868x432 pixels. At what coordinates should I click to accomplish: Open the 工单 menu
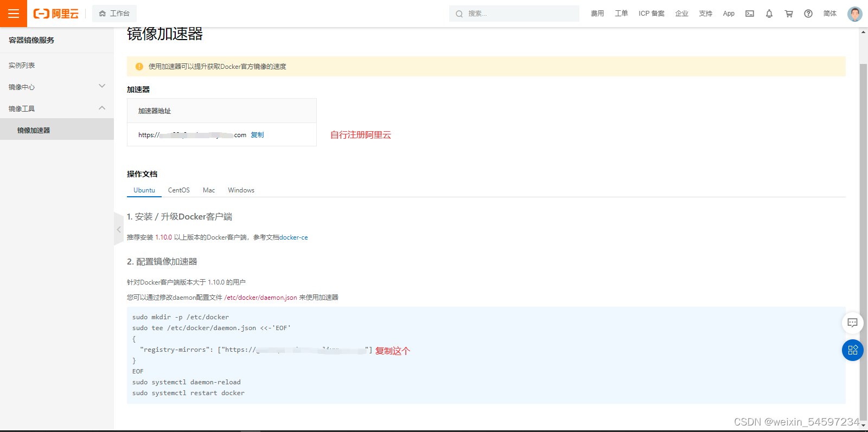tap(621, 14)
